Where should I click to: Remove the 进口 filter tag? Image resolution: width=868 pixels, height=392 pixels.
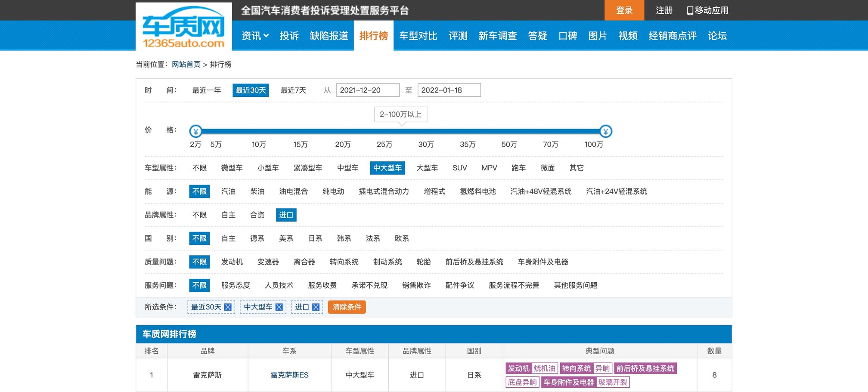316,307
